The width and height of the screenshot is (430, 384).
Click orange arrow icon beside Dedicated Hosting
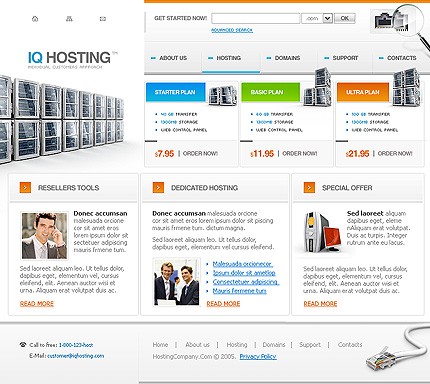pos(158,188)
